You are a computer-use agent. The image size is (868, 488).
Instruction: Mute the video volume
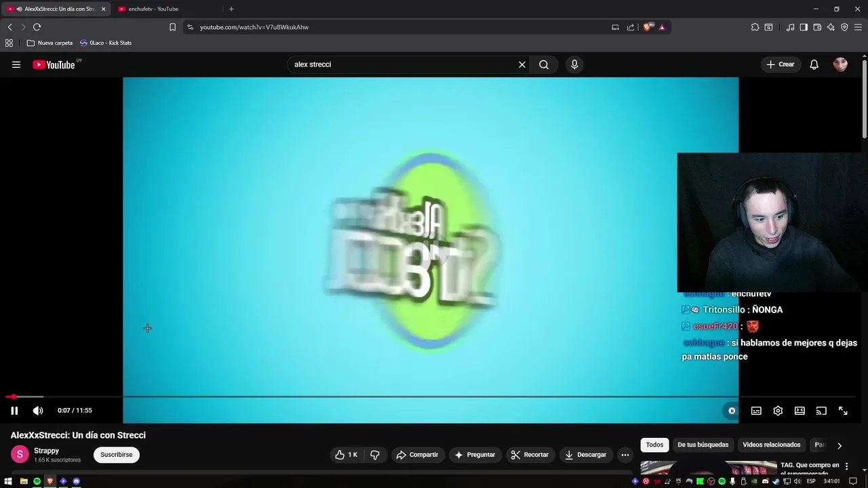pyautogui.click(x=38, y=410)
